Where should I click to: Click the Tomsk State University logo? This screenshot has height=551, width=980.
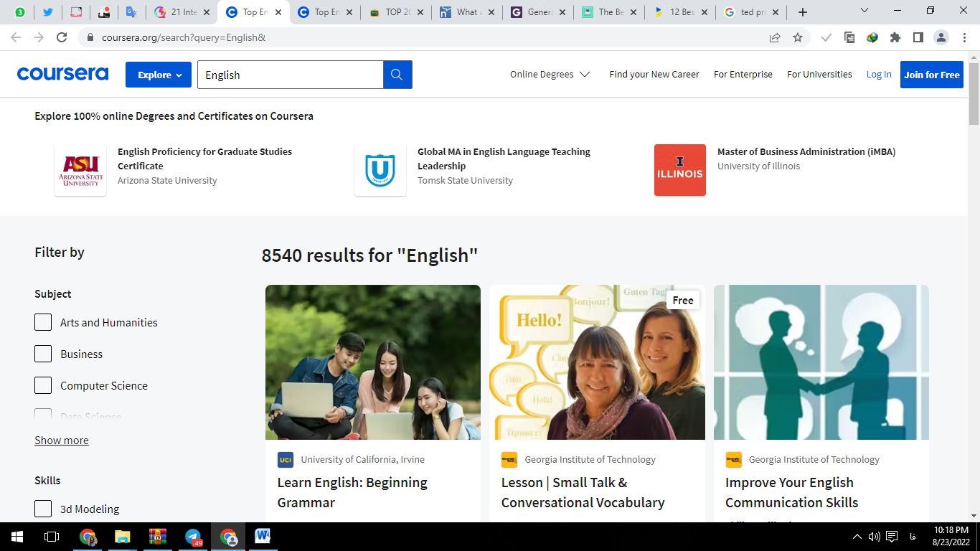tap(380, 170)
